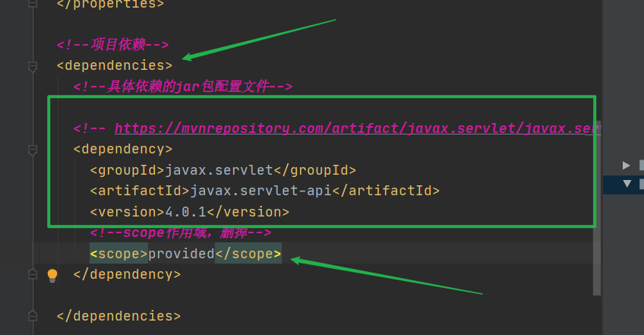The image size is (644, 335).
Task: Collapse the <dependencies> opening tag fold marker
Action: click(33, 66)
